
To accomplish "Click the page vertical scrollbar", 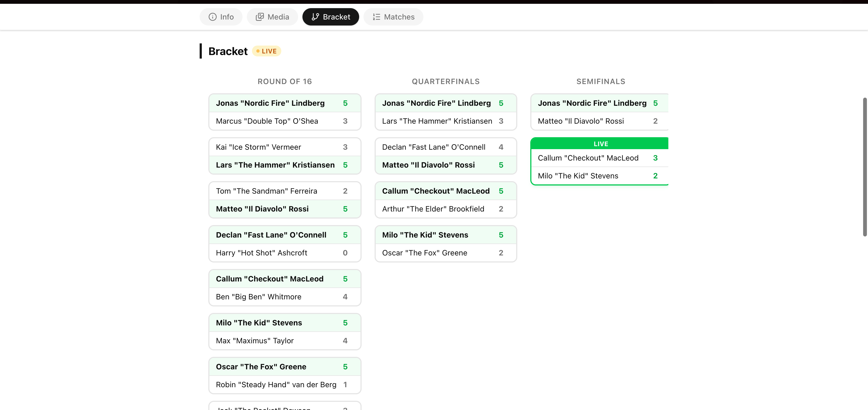I will tap(865, 167).
